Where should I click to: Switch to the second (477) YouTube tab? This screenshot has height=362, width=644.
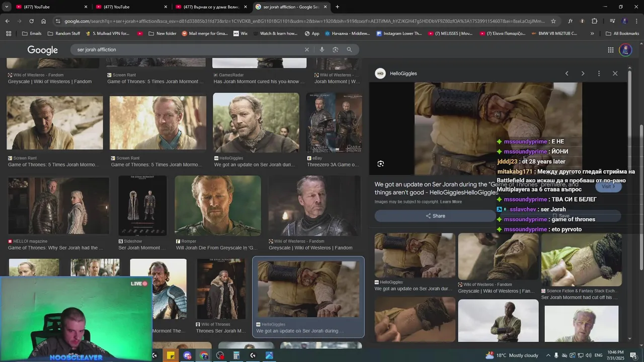click(x=131, y=7)
